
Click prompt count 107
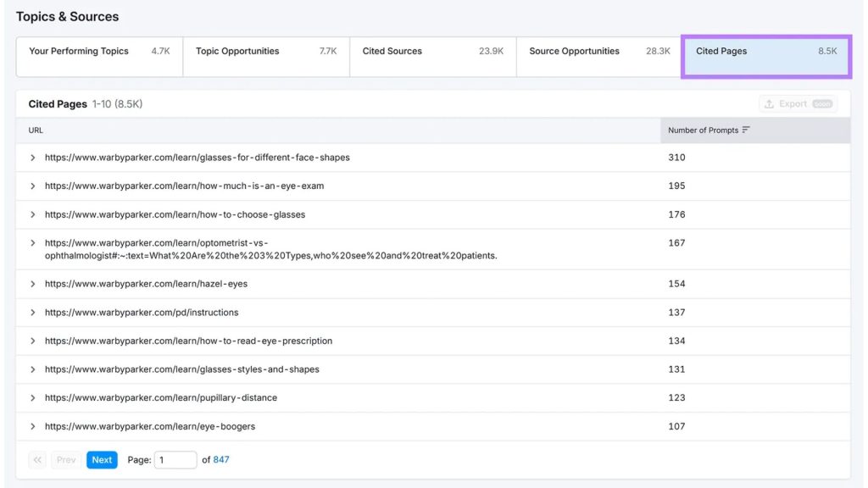[676, 427]
